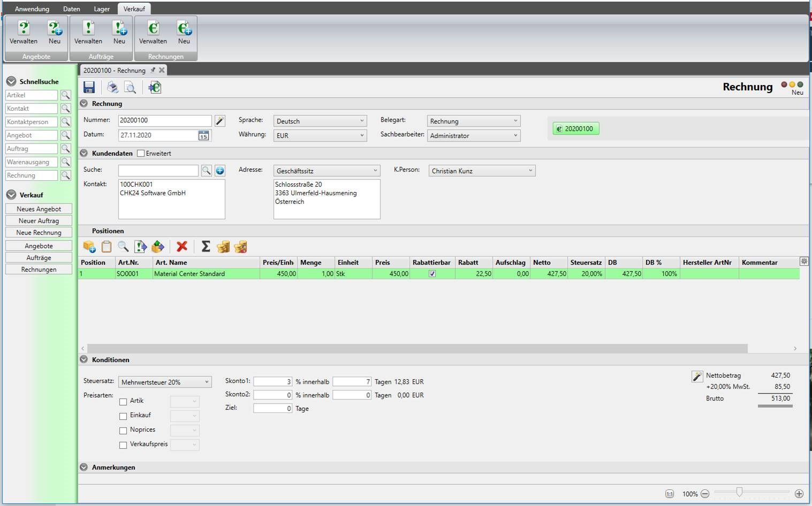This screenshot has height=506, width=812.
Task: Delete position with the red X icon
Action: coord(182,247)
